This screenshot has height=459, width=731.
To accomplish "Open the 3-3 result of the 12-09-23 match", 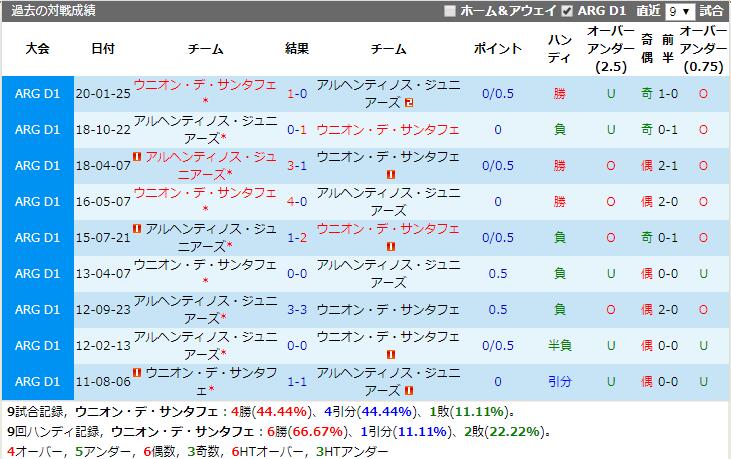I will click(297, 309).
